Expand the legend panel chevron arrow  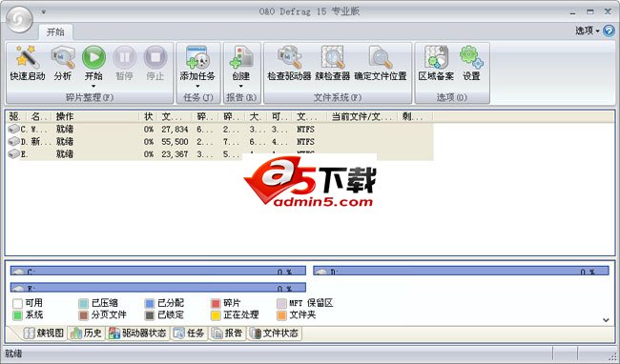click(606, 320)
